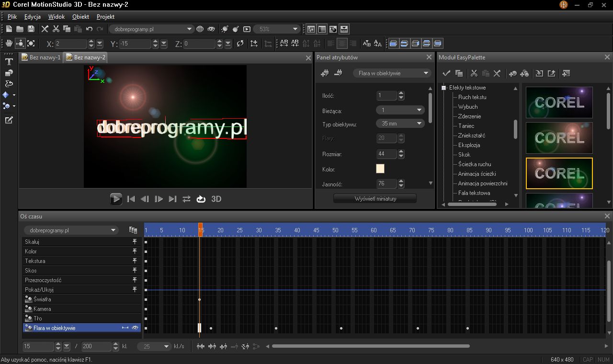Viewport: 613px width, 364px height.
Task: Toggle pin on Skaluj timeline row
Action: (x=135, y=242)
